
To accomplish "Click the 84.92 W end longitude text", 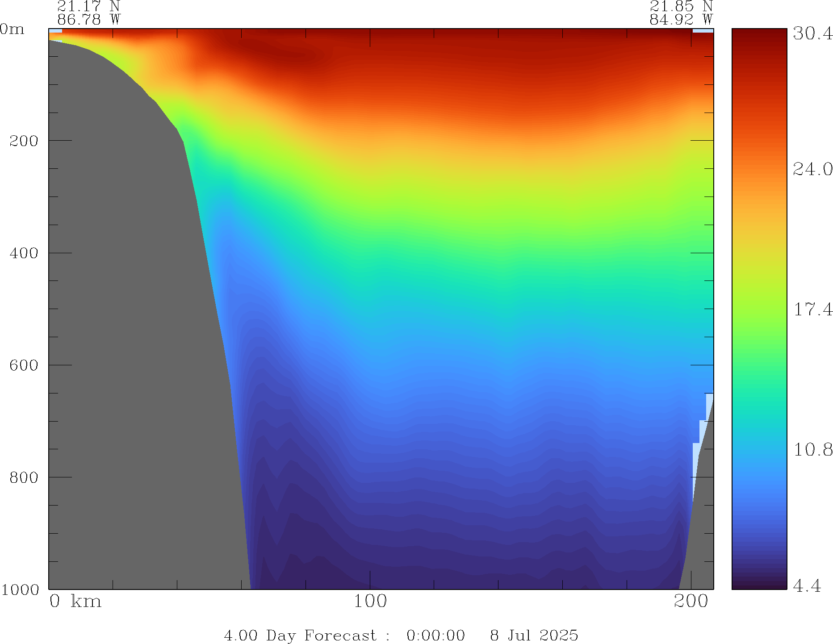I will pos(681,20).
